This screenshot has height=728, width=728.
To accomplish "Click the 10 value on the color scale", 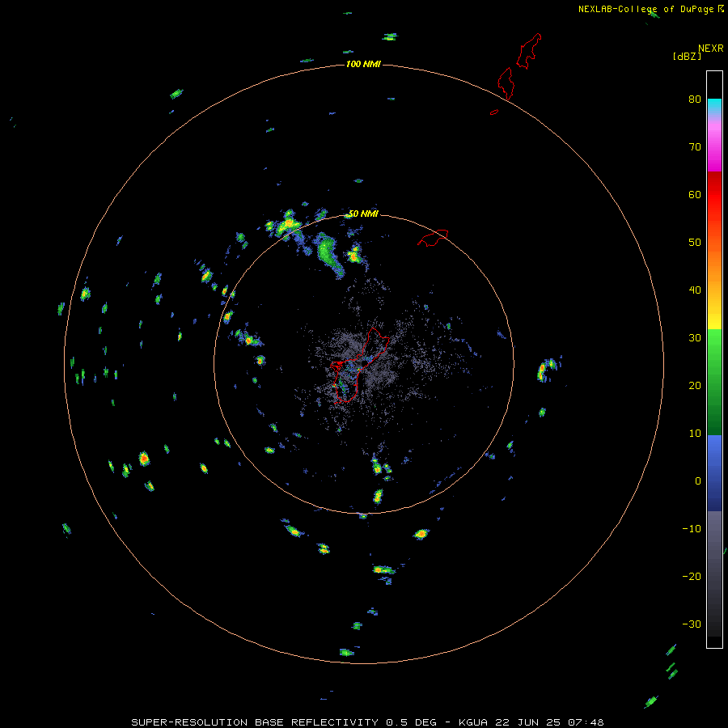I will (695, 434).
